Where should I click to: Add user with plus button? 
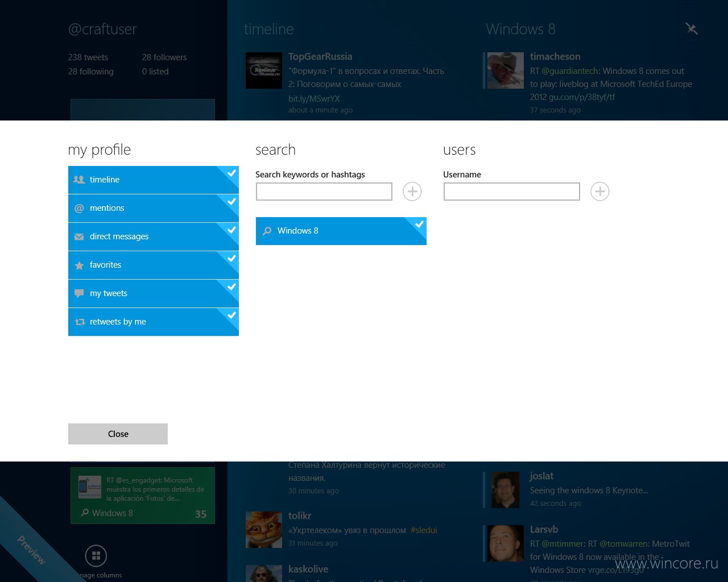(600, 192)
